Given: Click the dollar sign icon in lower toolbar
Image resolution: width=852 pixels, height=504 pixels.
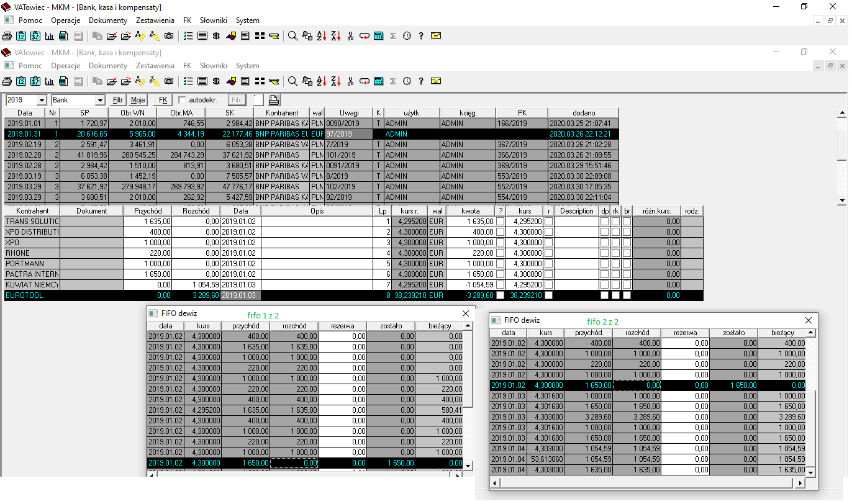Looking at the screenshot, I should 216,81.
